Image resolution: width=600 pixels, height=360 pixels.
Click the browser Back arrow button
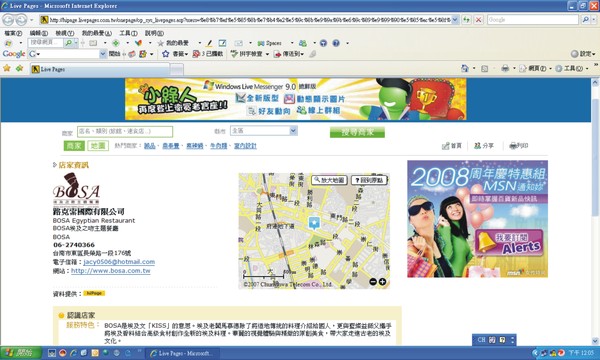pyautogui.click(x=8, y=20)
